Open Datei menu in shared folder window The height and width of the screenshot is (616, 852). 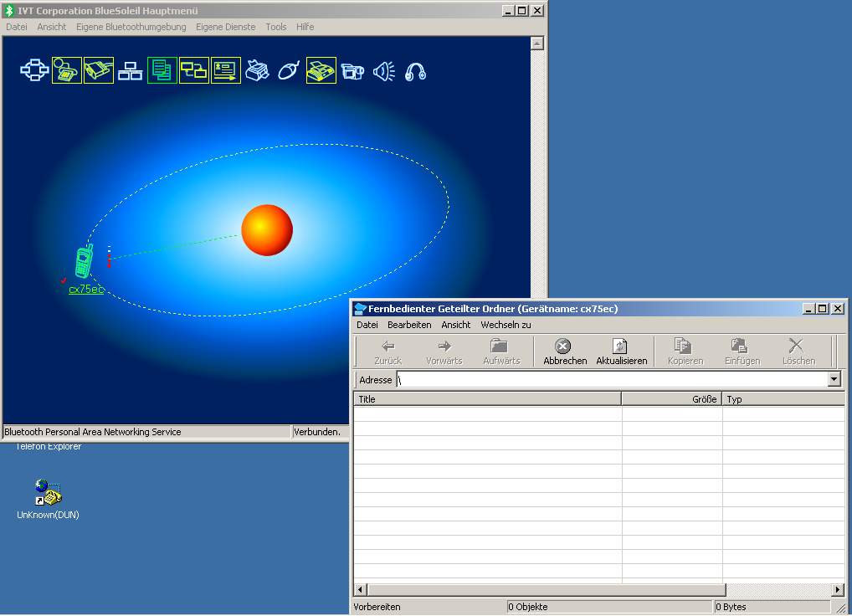(x=367, y=324)
